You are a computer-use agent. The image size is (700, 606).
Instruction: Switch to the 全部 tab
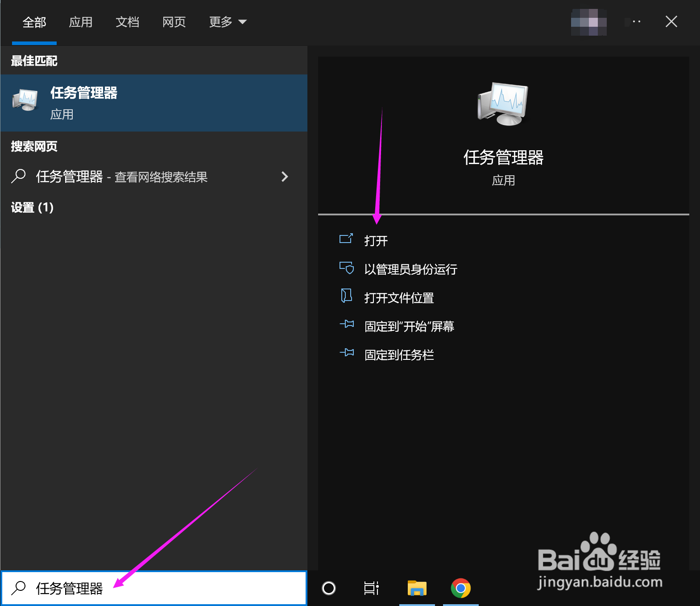pyautogui.click(x=34, y=22)
